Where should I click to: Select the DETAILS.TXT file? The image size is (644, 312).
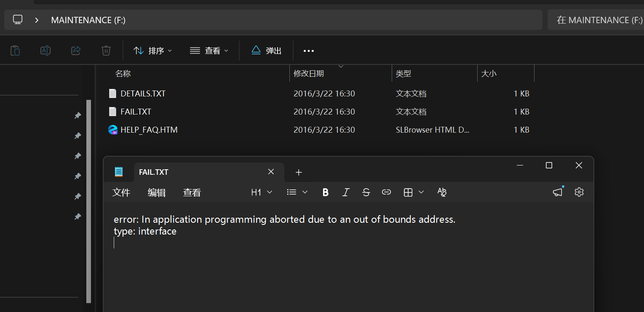pos(143,93)
